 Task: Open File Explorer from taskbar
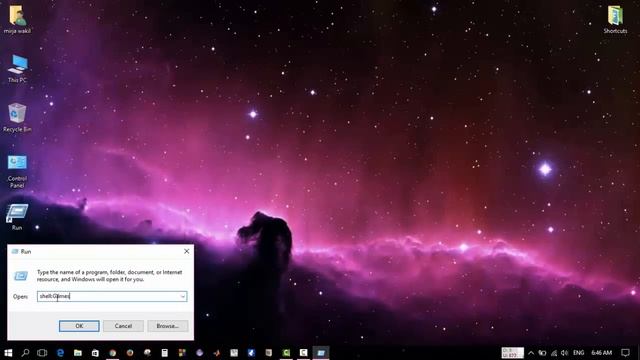click(x=78, y=353)
